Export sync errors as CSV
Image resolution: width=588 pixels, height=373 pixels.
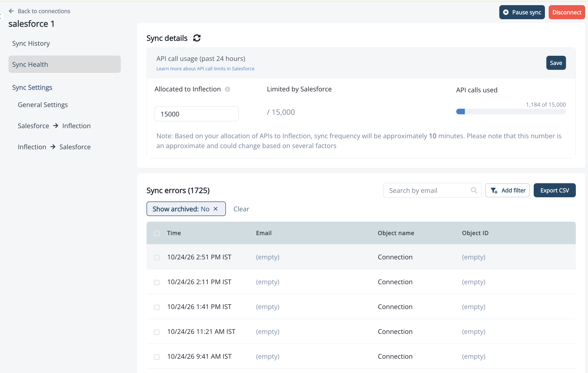coord(554,190)
